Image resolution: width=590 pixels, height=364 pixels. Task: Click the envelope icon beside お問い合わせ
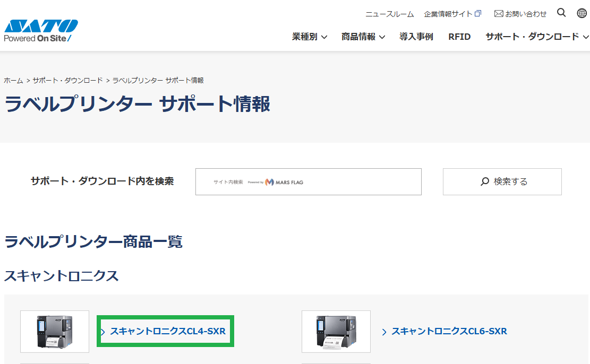(x=499, y=14)
